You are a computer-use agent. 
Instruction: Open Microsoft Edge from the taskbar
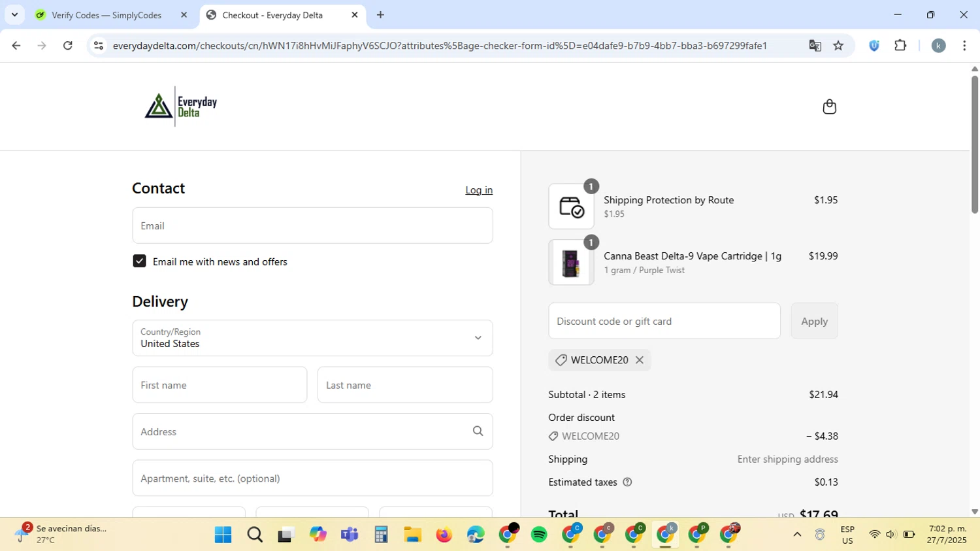click(476, 535)
